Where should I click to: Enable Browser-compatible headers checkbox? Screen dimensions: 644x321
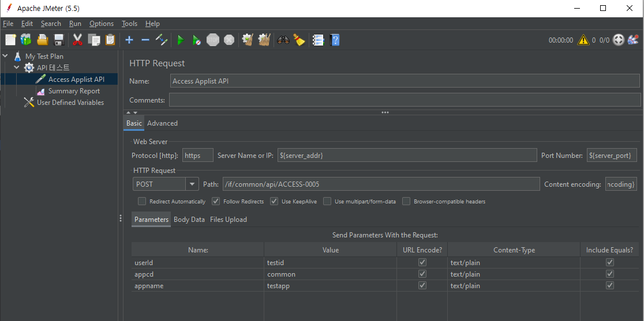(406, 201)
